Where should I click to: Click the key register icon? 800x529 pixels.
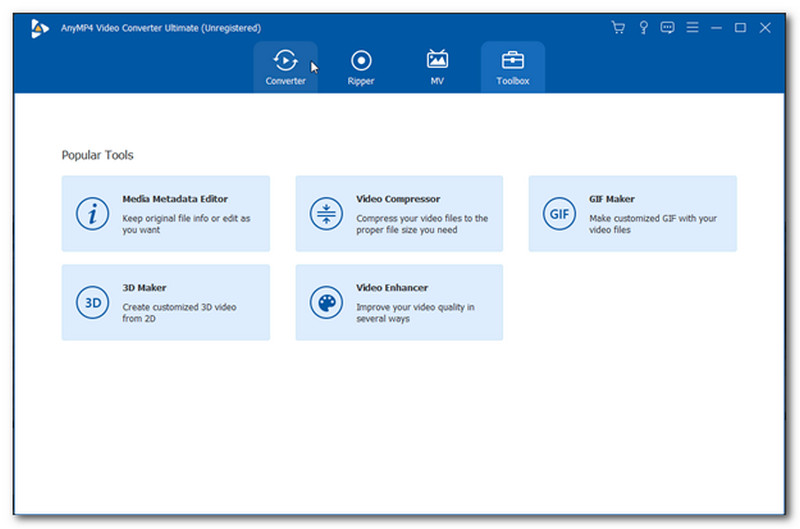click(643, 28)
